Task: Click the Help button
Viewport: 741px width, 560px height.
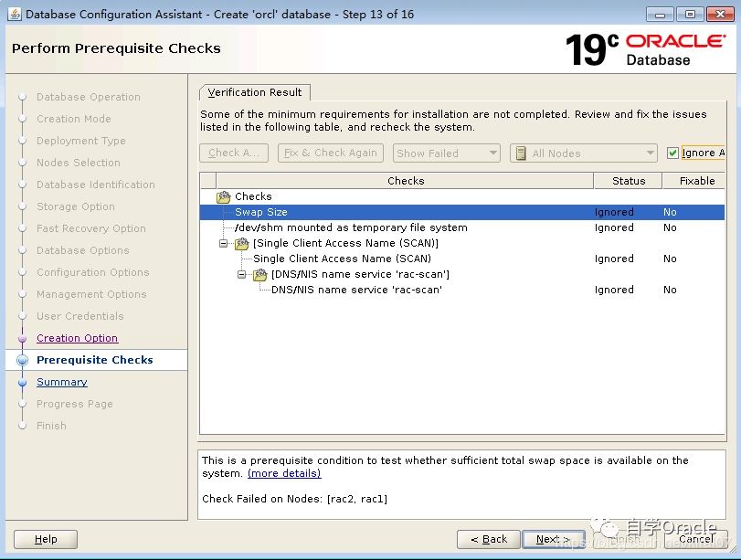Action: [46, 539]
